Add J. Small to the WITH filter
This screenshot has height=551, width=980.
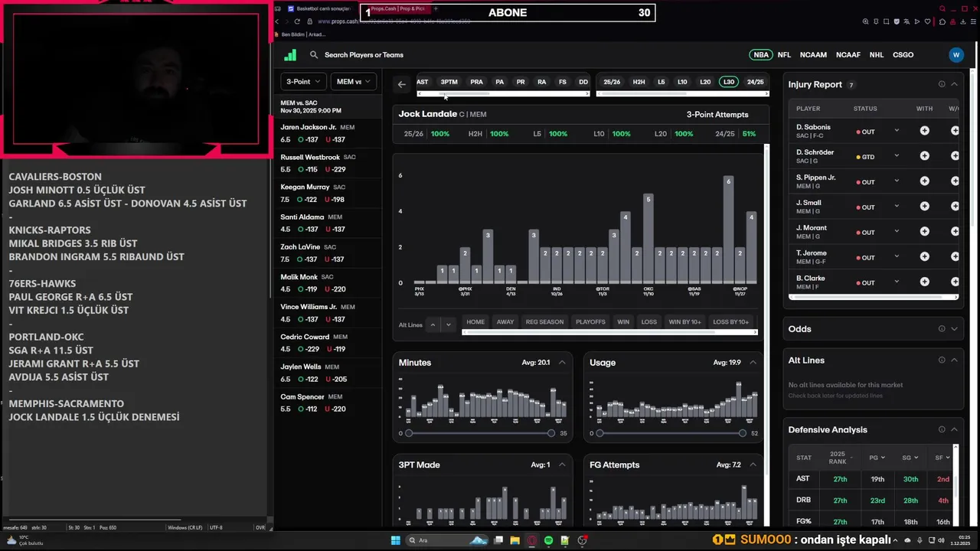925,207
